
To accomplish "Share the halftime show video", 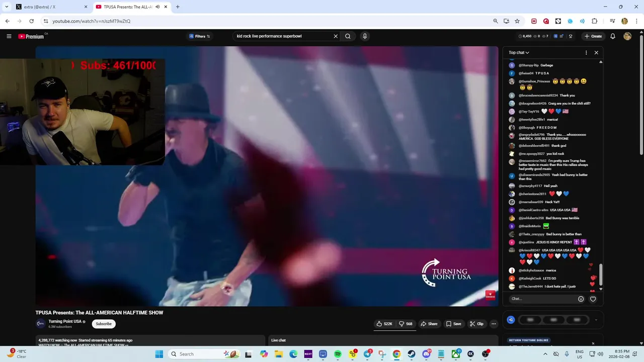I will pos(429,324).
